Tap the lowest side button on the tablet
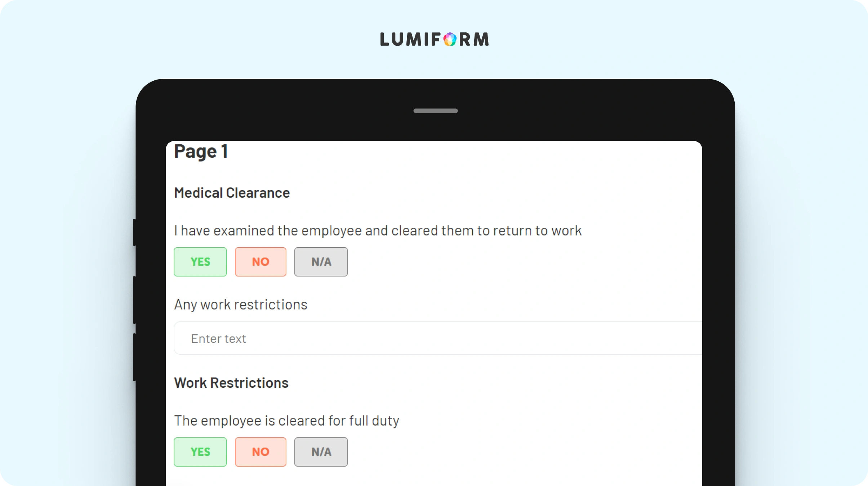The image size is (868, 486). [x=134, y=357]
